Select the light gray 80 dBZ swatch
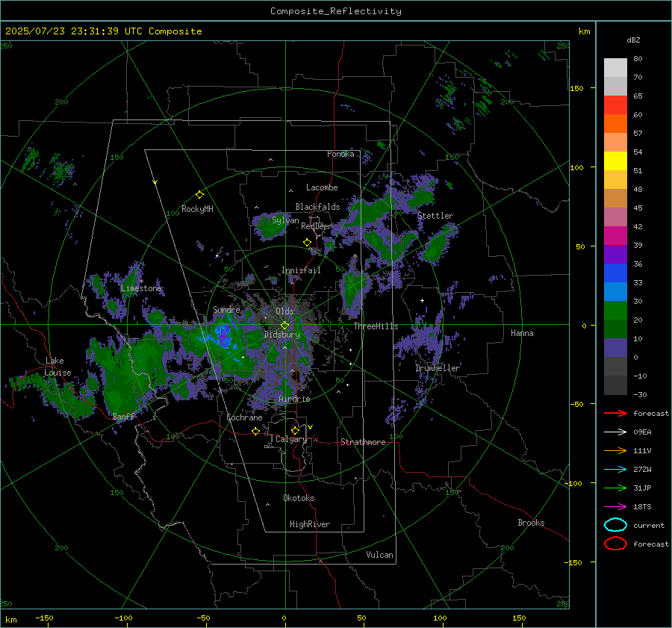The height and width of the screenshot is (628, 672). point(615,68)
